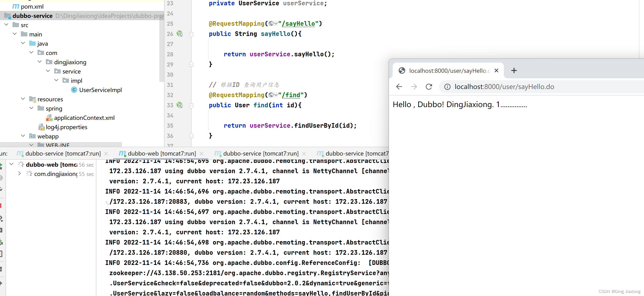Open applicationContext.xml in spring folder
This screenshot has height=296, width=644.
click(84, 118)
